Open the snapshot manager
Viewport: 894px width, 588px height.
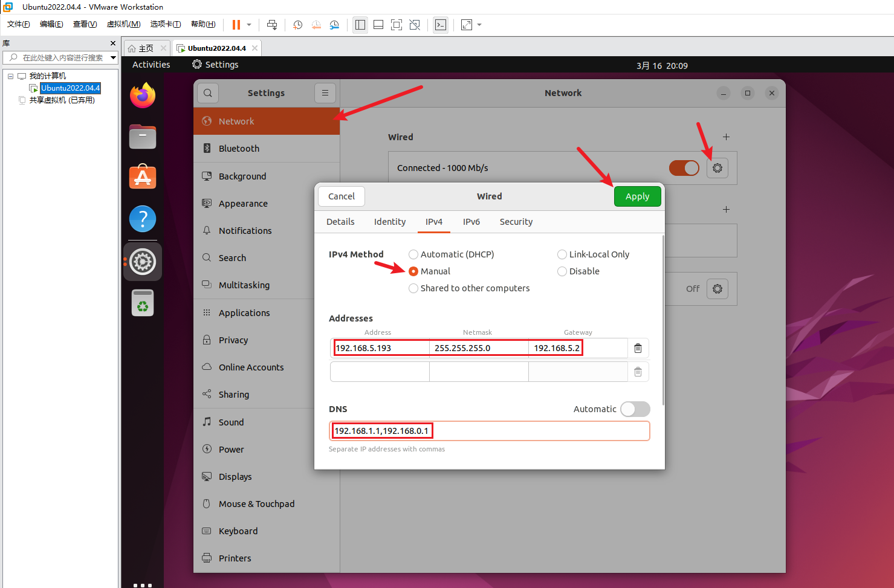pos(334,25)
